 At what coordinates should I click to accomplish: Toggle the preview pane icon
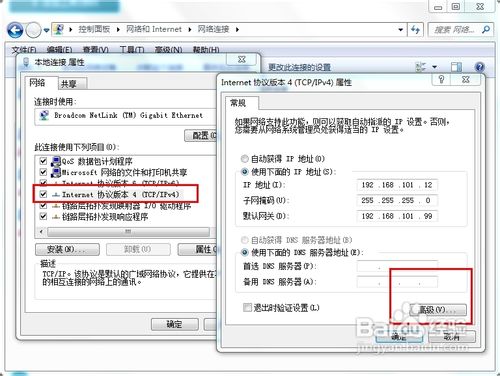click(x=456, y=67)
